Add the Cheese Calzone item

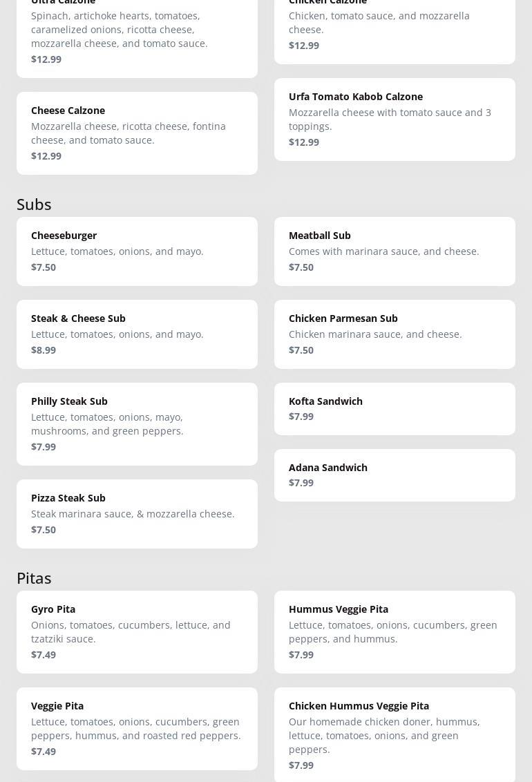[137, 133]
